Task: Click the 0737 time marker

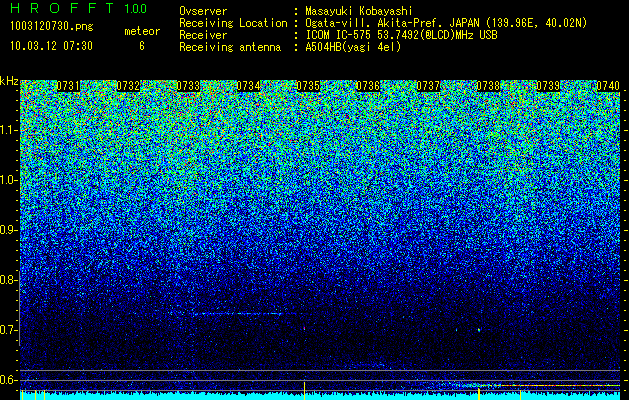Action: pos(428,86)
